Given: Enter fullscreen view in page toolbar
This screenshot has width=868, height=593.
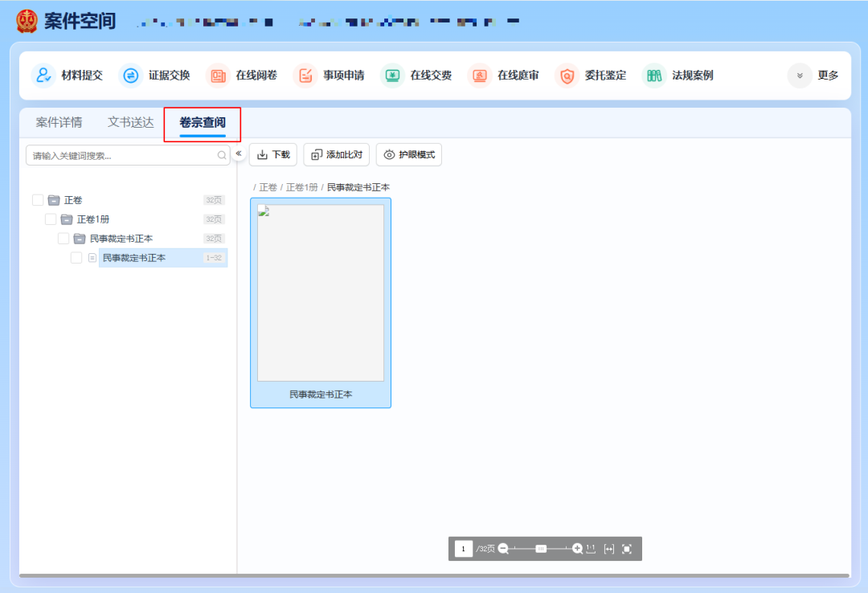Looking at the screenshot, I should [627, 549].
